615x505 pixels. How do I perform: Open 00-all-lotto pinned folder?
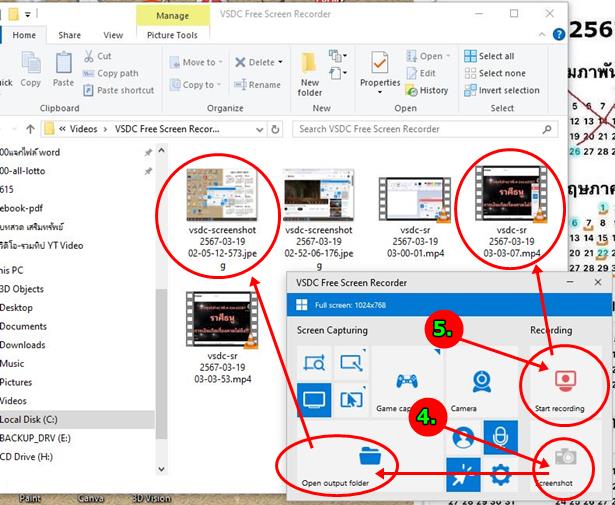(23, 171)
